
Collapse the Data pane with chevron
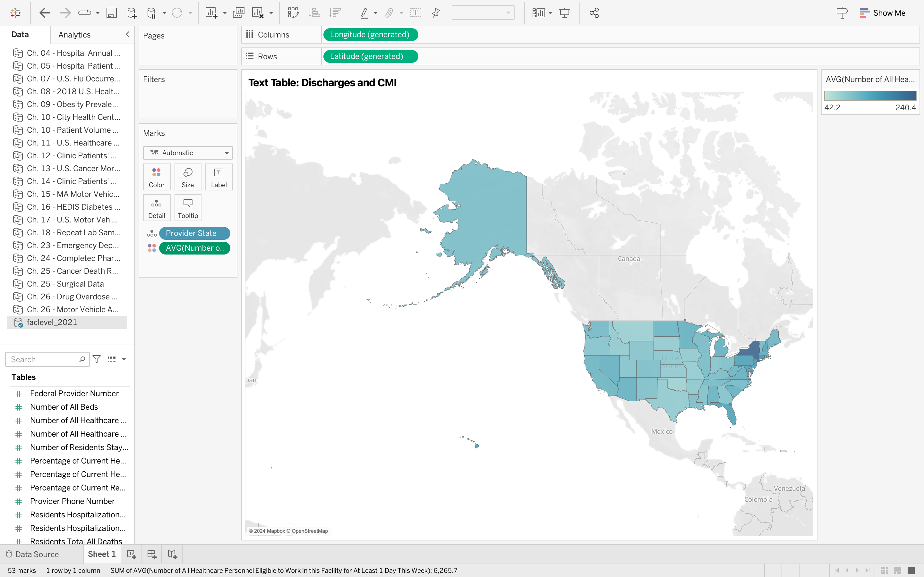coord(127,34)
